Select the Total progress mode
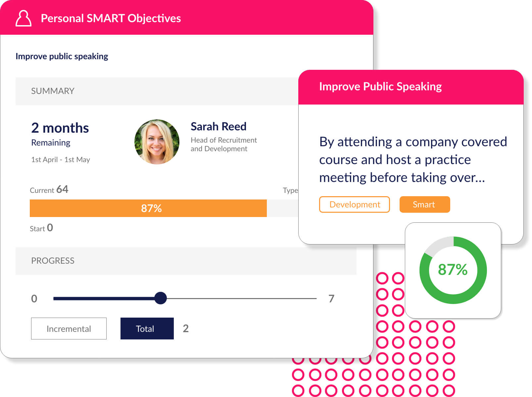This screenshot has width=532, height=397. coord(147,329)
